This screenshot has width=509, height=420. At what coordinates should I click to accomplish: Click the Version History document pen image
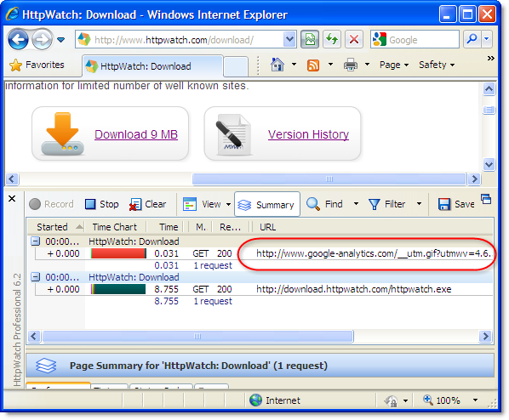click(x=233, y=134)
